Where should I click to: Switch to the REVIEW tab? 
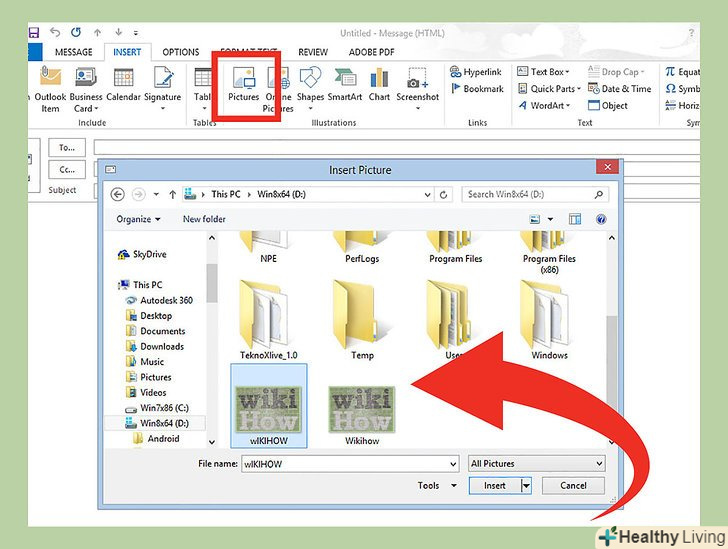tap(313, 52)
